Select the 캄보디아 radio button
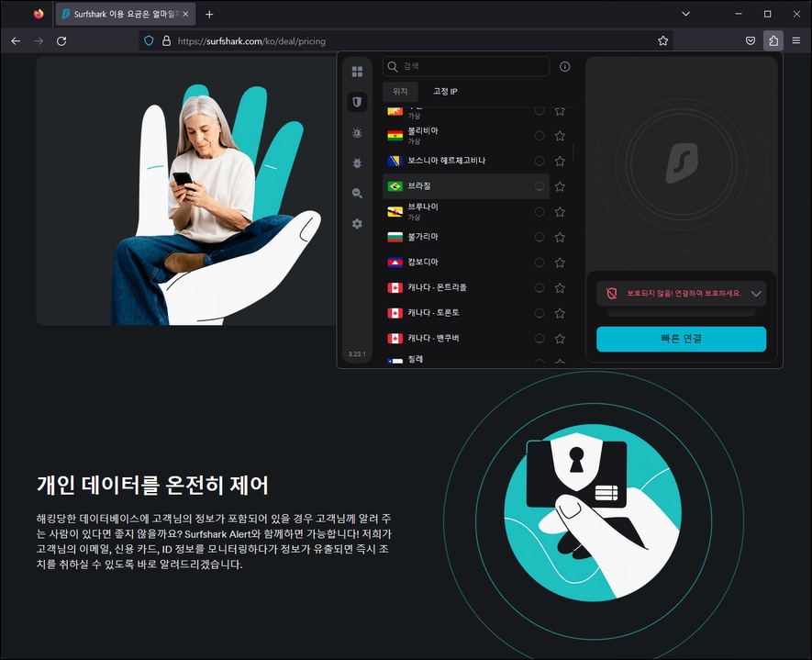Image resolution: width=812 pixels, height=660 pixels. (x=539, y=263)
